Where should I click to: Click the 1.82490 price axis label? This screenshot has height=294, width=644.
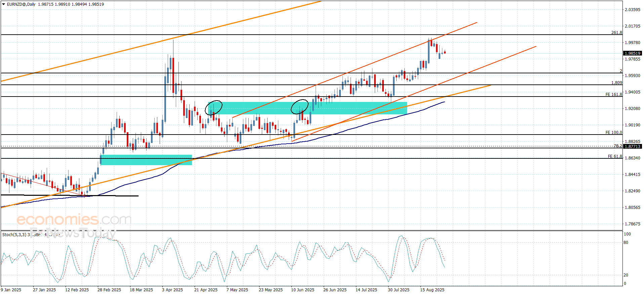tap(633, 191)
